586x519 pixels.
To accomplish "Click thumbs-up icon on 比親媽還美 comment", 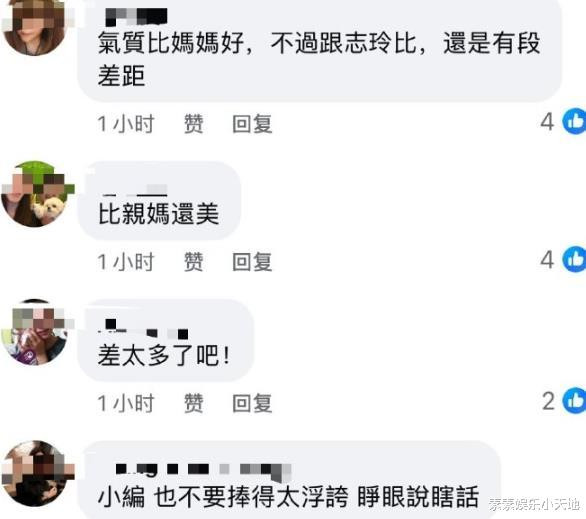I will coord(575,259).
